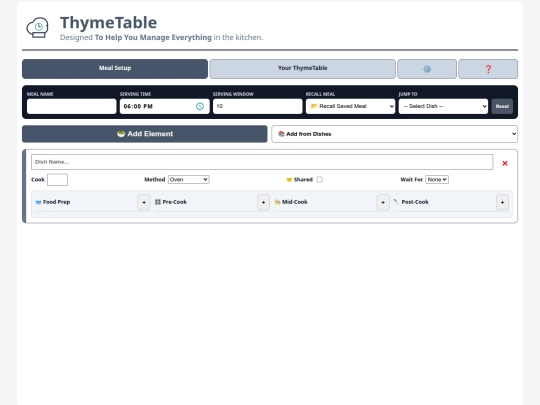Click the Reset button
Viewport: 540px width, 405px height.
502,106
